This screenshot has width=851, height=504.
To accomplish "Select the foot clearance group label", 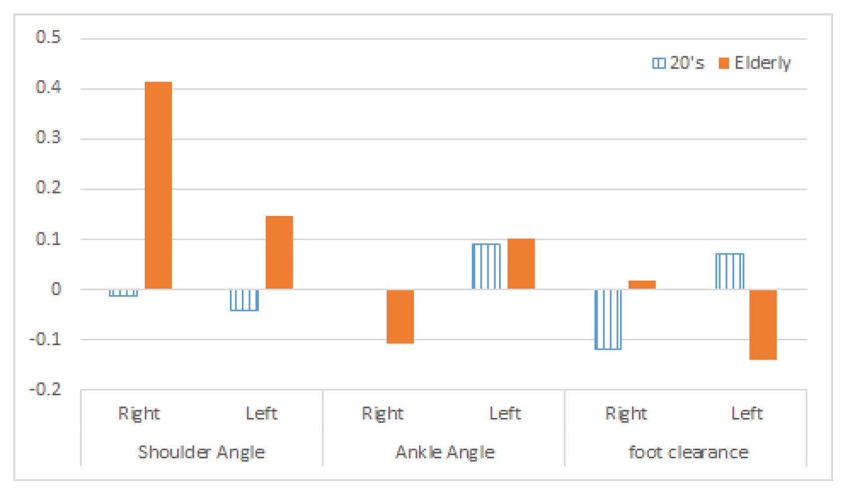I will (x=688, y=452).
